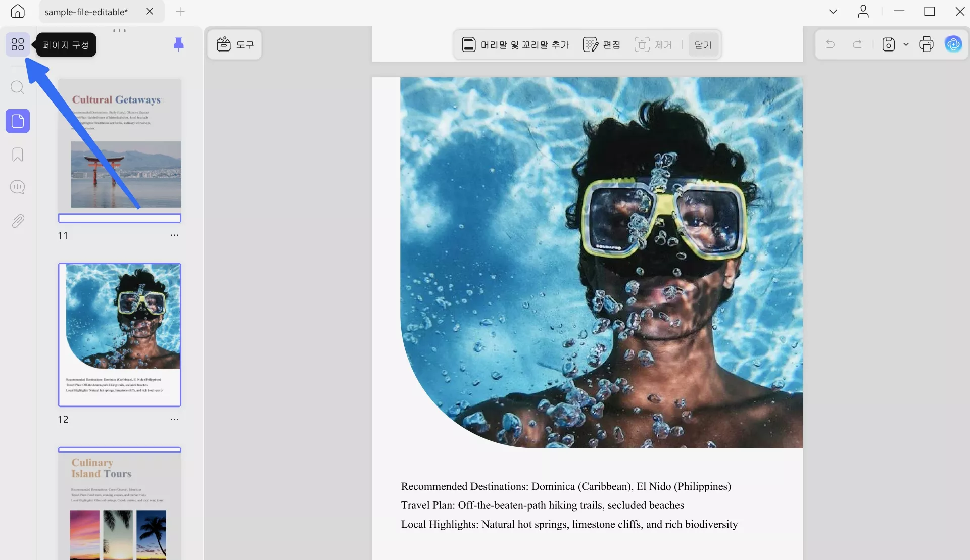
Task: Select the page 11 Cultural Getaways thumbnail
Action: pos(119,144)
